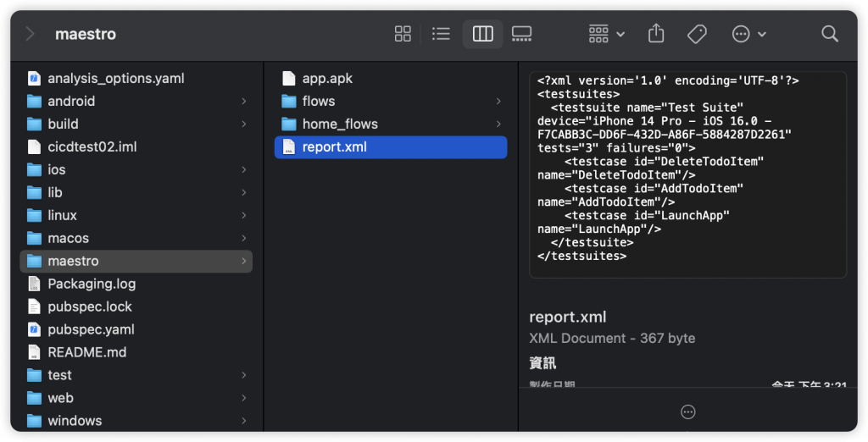
Task: Open the lib folder
Action: pyautogui.click(x=136, y=192)
